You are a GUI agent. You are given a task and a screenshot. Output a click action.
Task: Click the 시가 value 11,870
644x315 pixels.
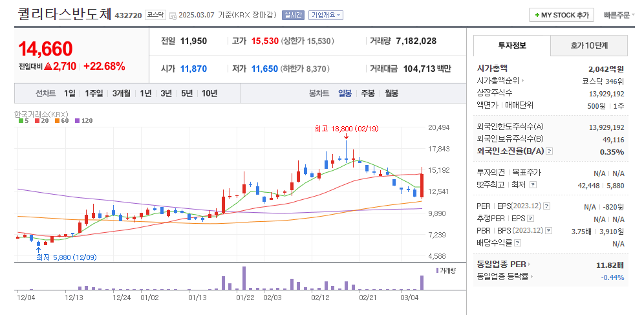pyautogui.click(x=193, y=69)
